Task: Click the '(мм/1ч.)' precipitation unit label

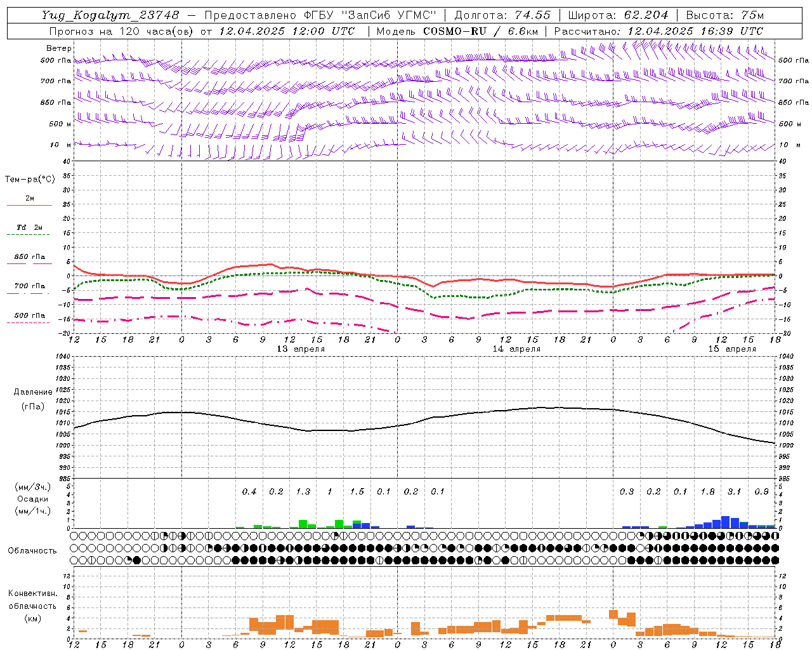Action: click(x=33, y=511)
